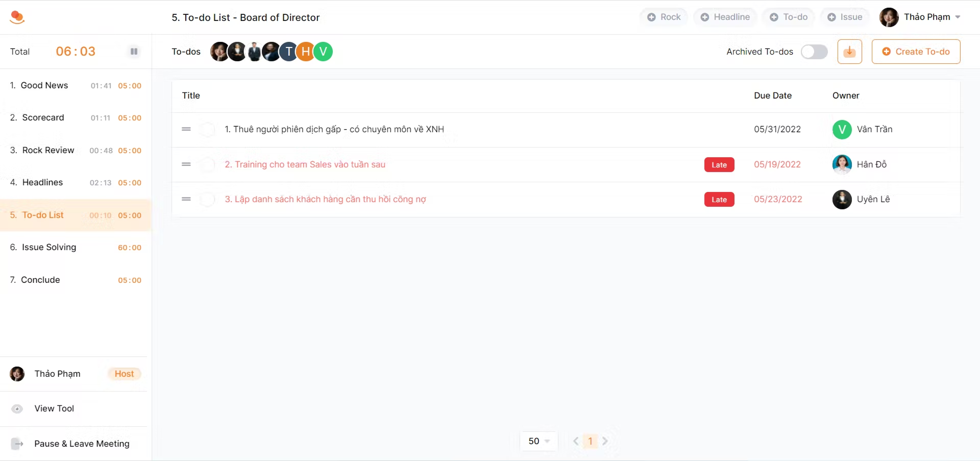Open the Thảo Phạm user dropdown
The height and width of the screenshot is (461, 980).
pyautogui.click(x=920, y=17)
